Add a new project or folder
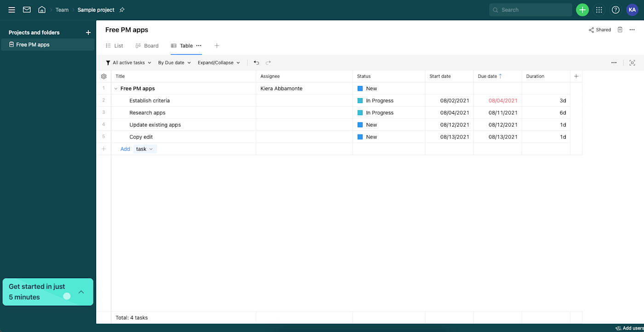 point(88,33)
